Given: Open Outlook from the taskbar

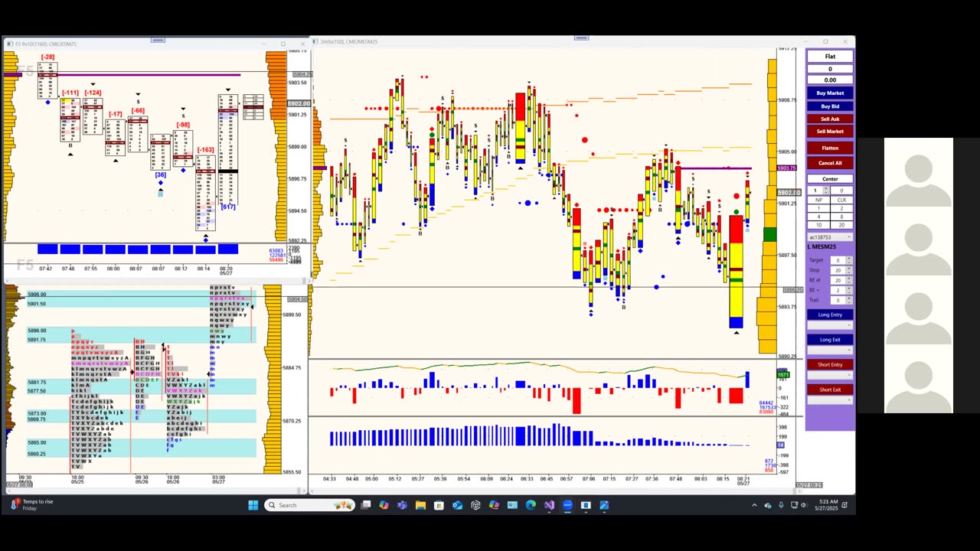Looking at the screenshot, I should click(x=457, y=505).
